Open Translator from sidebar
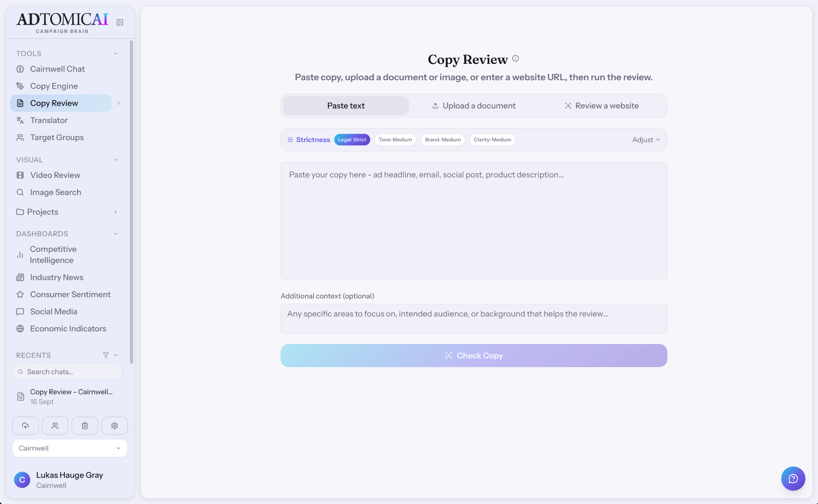This screenshot has width=818, height=504. 61,121
